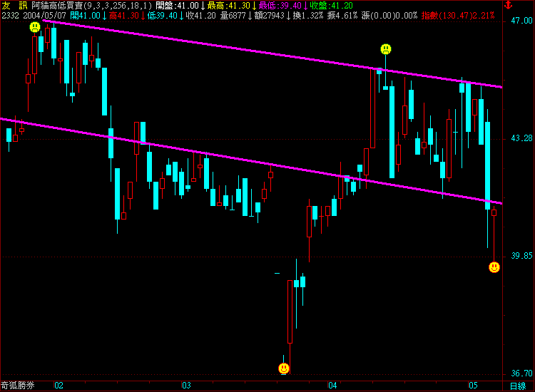Click the 漲(0.00)0.00% change value
Viewport: 535px width, 392px height.
point(389,16)
